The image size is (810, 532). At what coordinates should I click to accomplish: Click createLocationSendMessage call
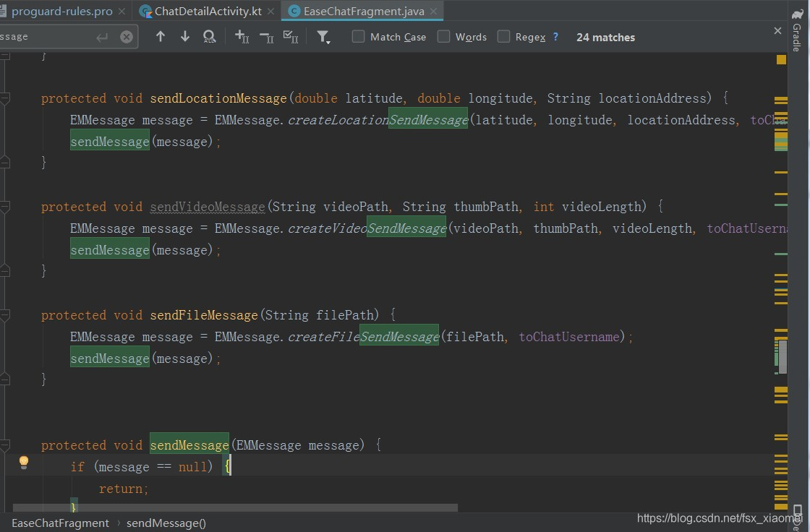tap(378, 120)
